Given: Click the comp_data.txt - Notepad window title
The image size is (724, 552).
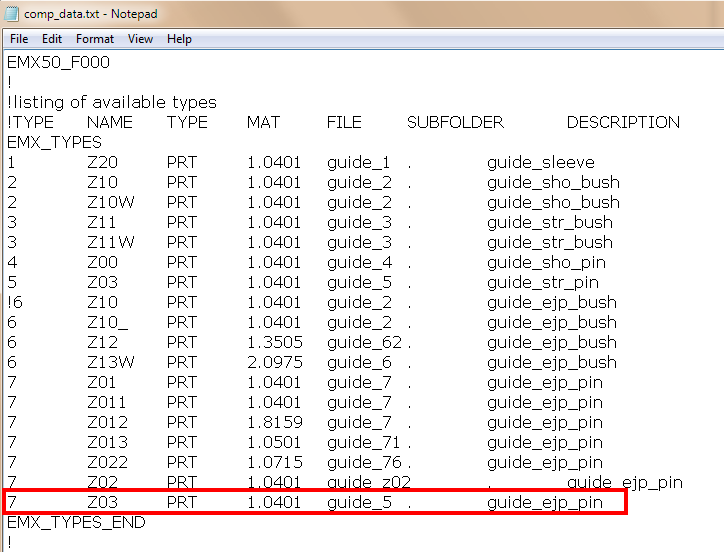Looking at the screenshot, I should 90,14.
